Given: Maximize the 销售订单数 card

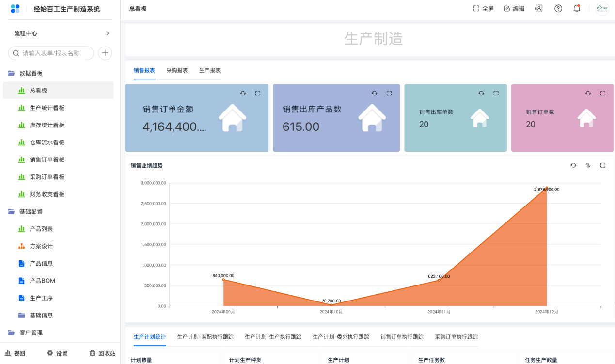Looking at the screenshot, I should (x=602, y=93).
